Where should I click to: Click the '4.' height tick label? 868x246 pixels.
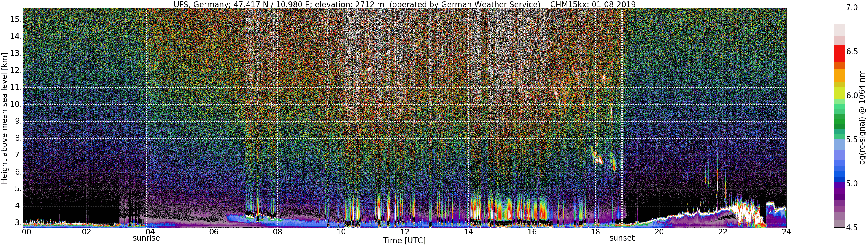(18, 206)
